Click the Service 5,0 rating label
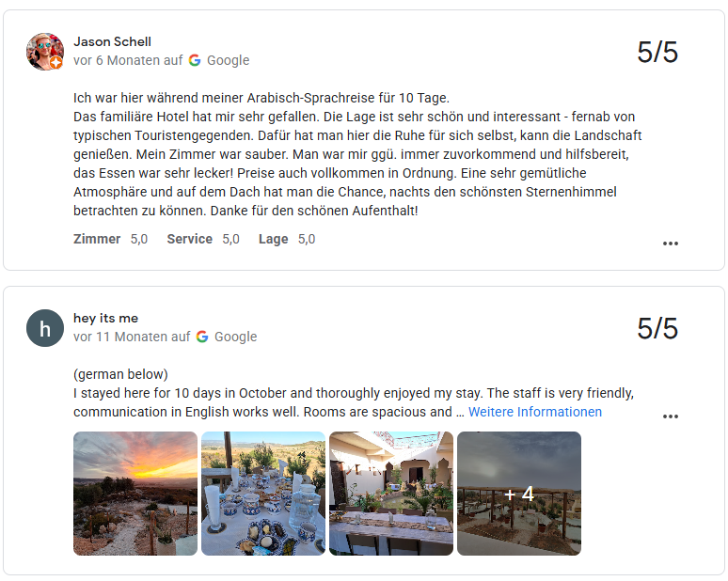The width and height of the screenshot is (728, 581). tap(202, 239)
